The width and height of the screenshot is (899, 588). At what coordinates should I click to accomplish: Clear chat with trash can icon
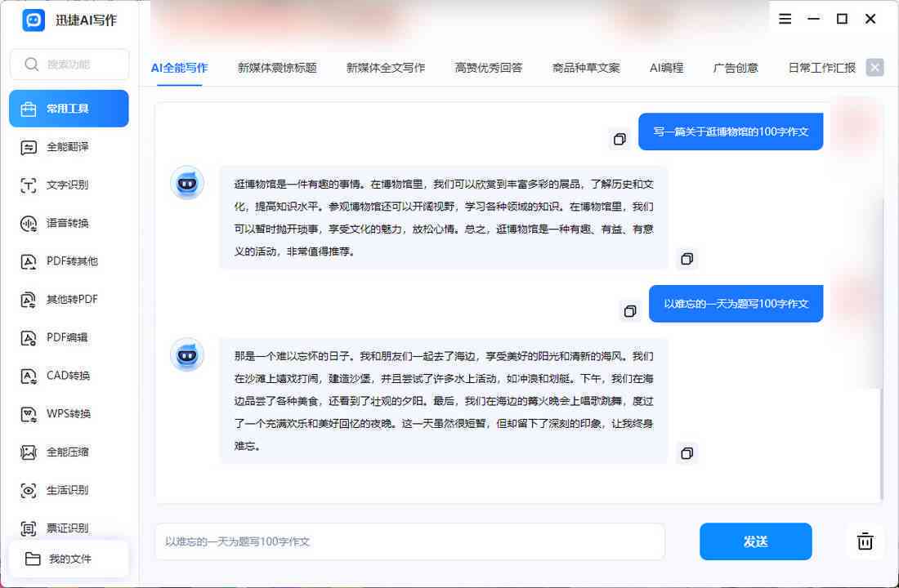point(865,541)
